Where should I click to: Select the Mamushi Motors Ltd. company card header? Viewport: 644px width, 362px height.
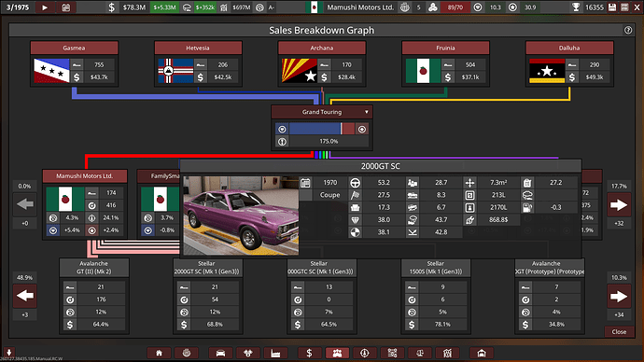click(x=85, y=176)
